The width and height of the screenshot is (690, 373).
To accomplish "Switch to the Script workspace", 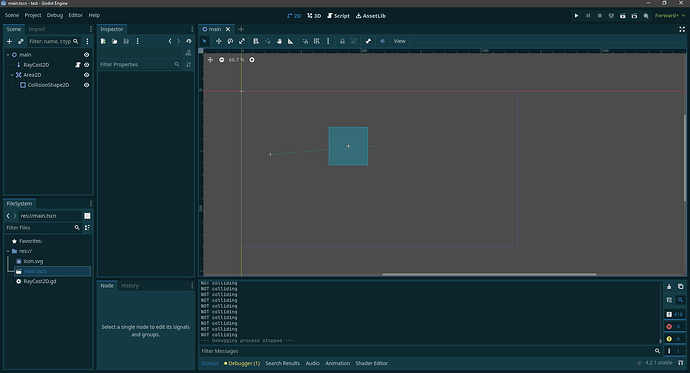I will pos(338,16).
